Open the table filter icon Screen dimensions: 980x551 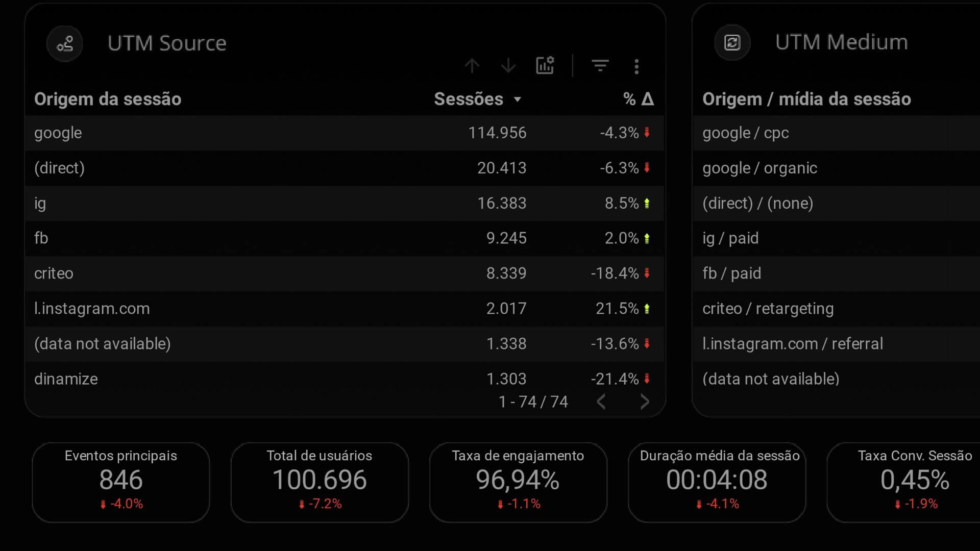[600, 66]
